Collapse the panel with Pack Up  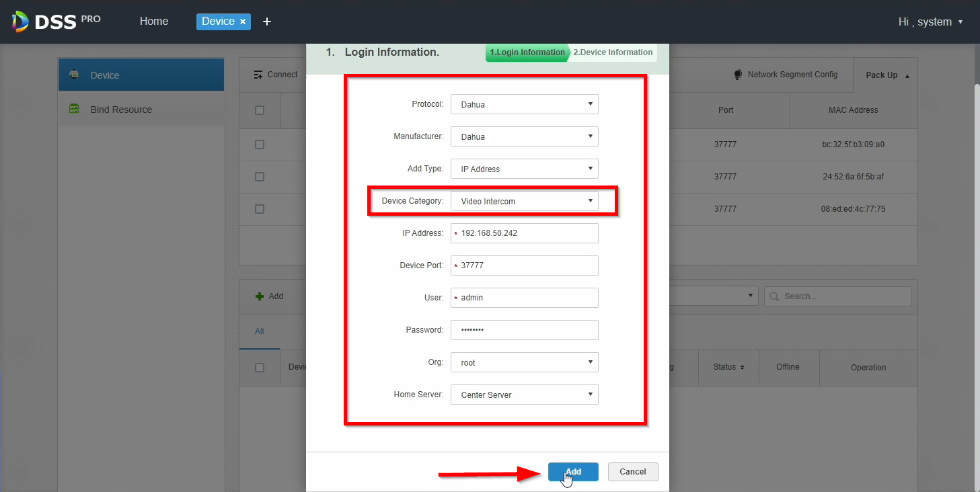click(887, 75)
